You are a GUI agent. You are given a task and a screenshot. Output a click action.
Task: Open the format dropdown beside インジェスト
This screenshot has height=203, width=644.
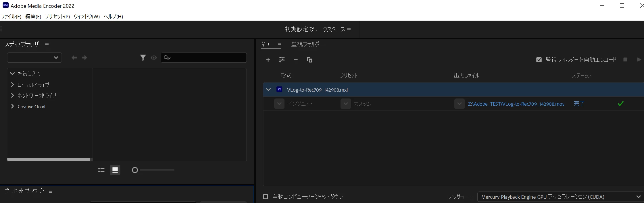coord(279,104)
